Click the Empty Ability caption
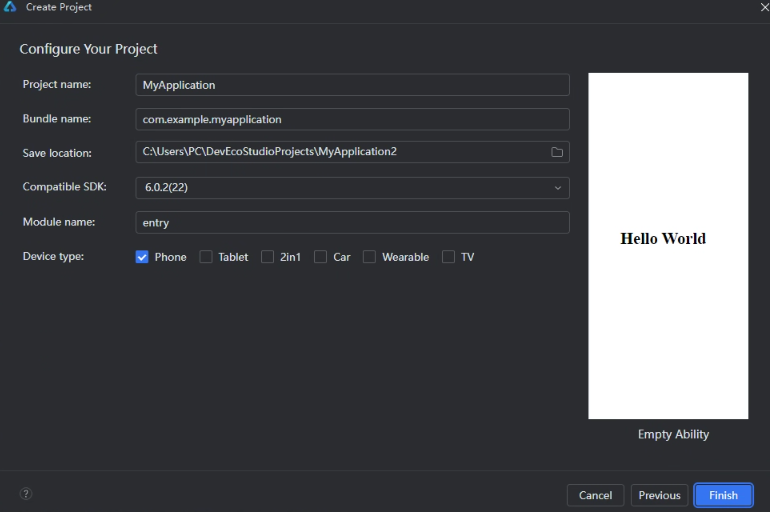 [x=673, y=434]
